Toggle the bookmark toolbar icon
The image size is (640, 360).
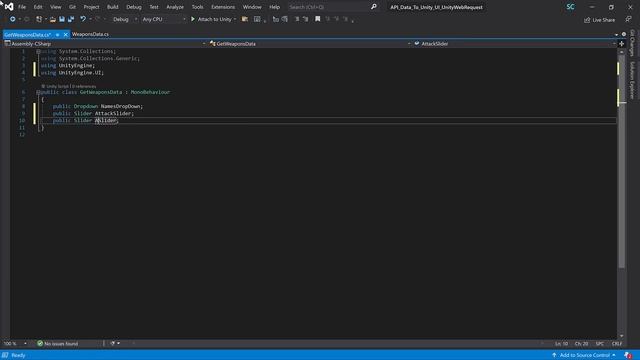point(318,19)
